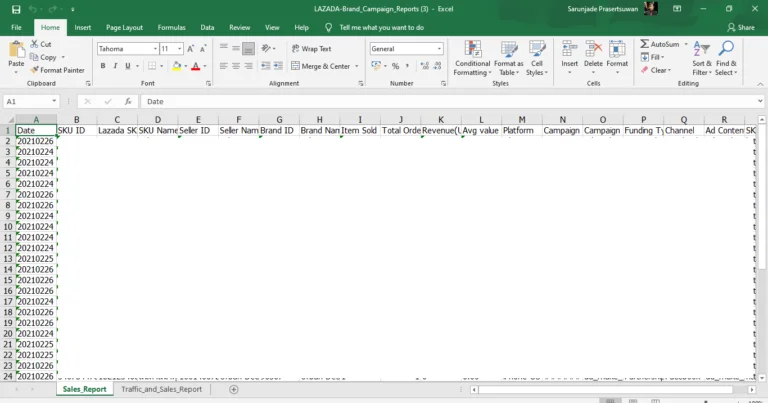
Task: Click the Format as Table icon
Action: [x=508, y=58]
